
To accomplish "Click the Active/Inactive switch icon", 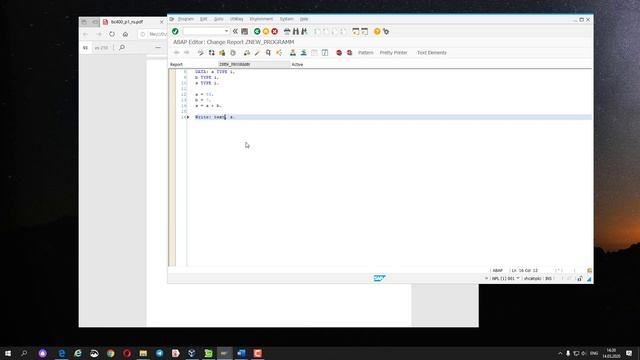I will (x=211, y=53).
